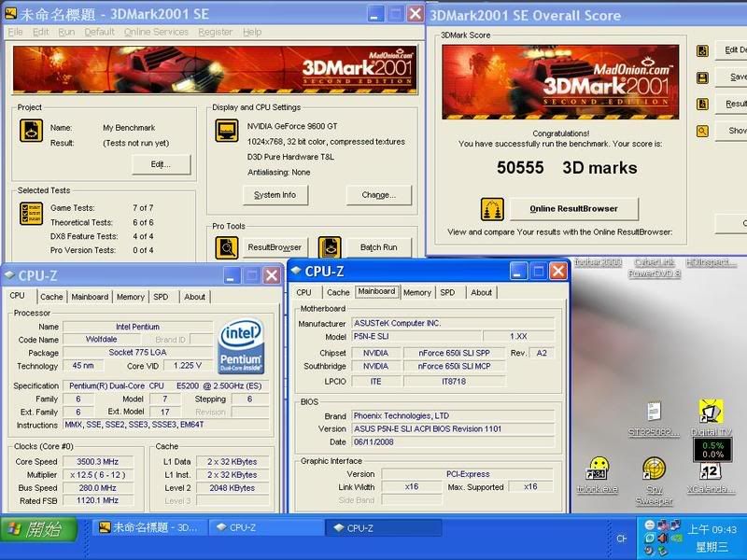Click the 3DMark2001 SE title bar icon
This screenshot has height=560, width=747.
coord(10,14)
